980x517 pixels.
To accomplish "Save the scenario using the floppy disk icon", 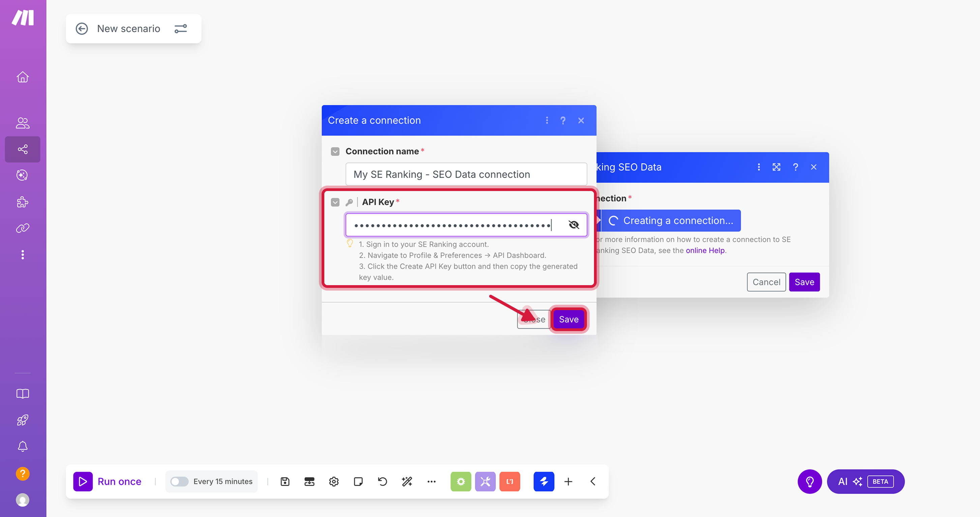I will [x=285, y=481].
